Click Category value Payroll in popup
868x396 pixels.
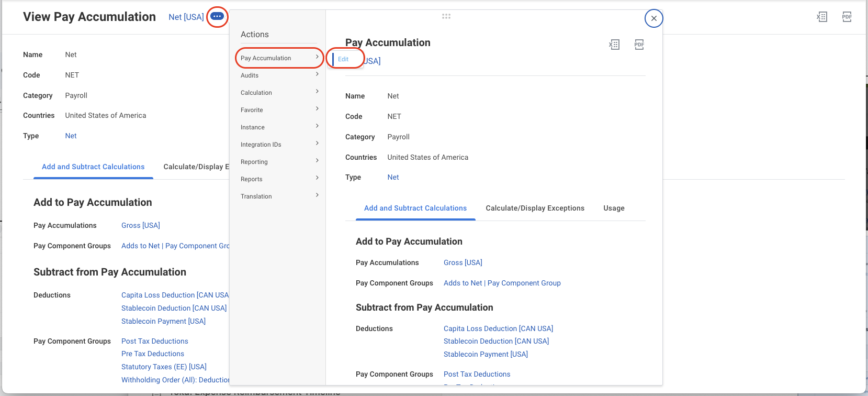point(398,137)
